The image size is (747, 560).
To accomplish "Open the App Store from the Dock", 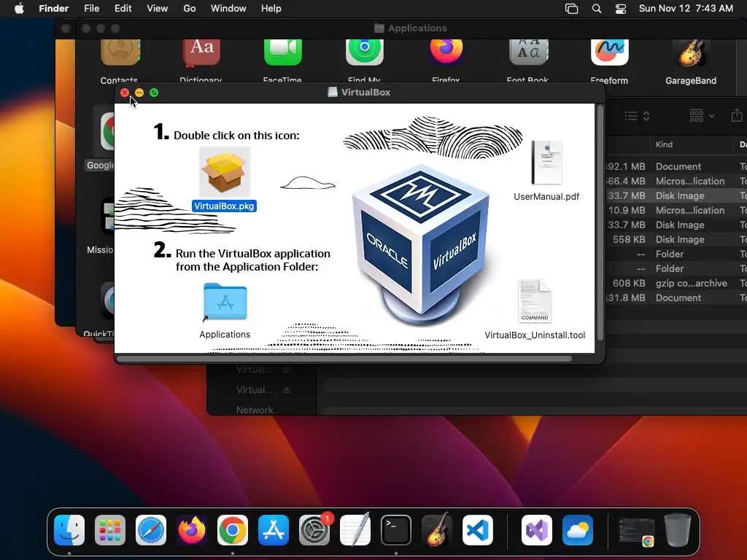I will pos(274,530).
